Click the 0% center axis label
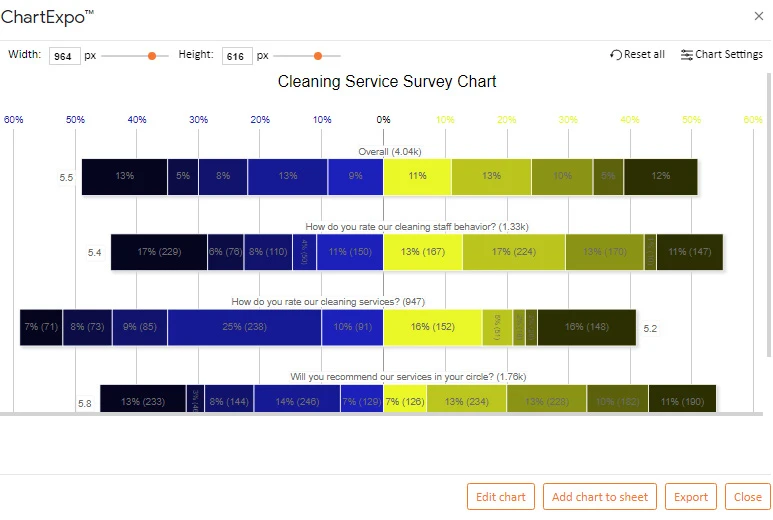 tap(383, 119)
